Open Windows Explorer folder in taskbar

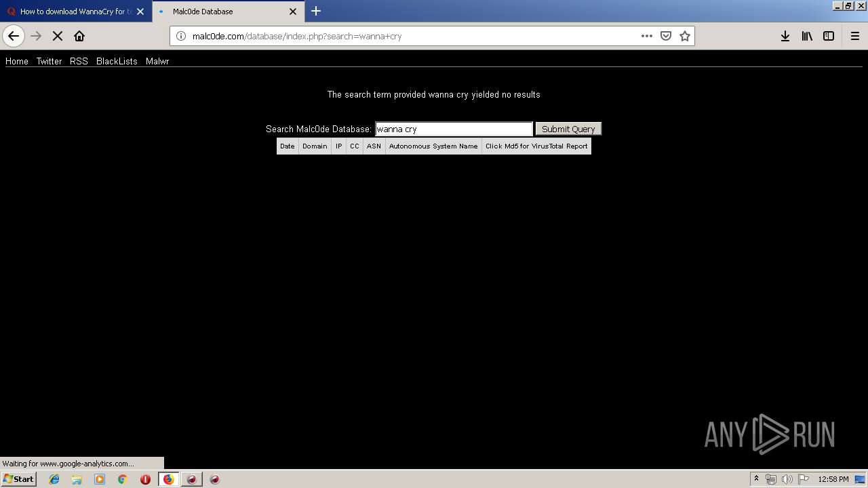pos(77,479)
